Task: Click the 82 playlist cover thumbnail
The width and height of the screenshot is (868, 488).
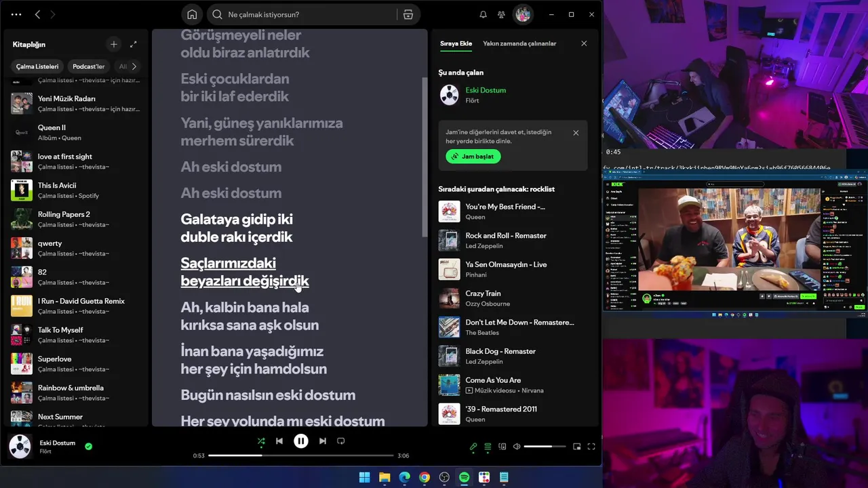Action: pos(22,277)
